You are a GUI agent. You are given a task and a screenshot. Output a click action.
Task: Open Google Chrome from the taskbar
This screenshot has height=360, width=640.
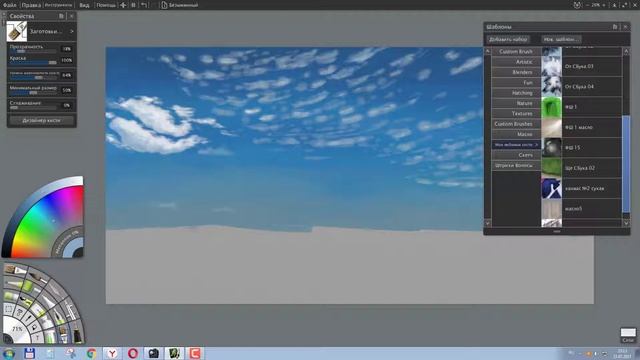[x=91, y=353]
